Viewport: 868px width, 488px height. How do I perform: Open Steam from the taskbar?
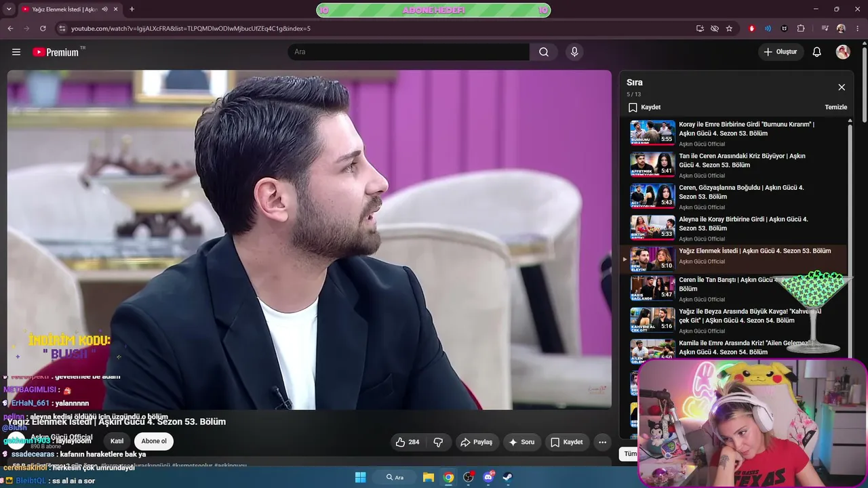pos(507,477)
